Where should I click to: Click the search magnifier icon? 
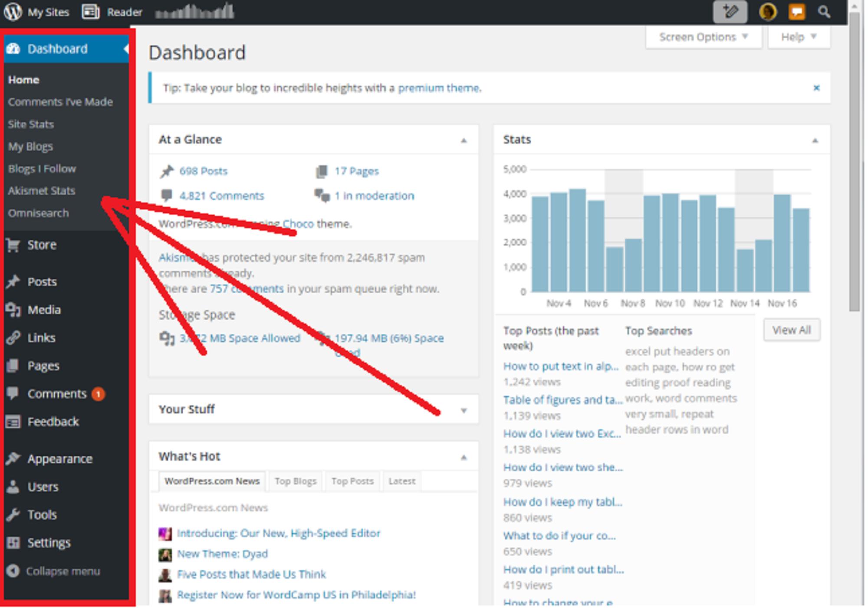click(824, 12)
